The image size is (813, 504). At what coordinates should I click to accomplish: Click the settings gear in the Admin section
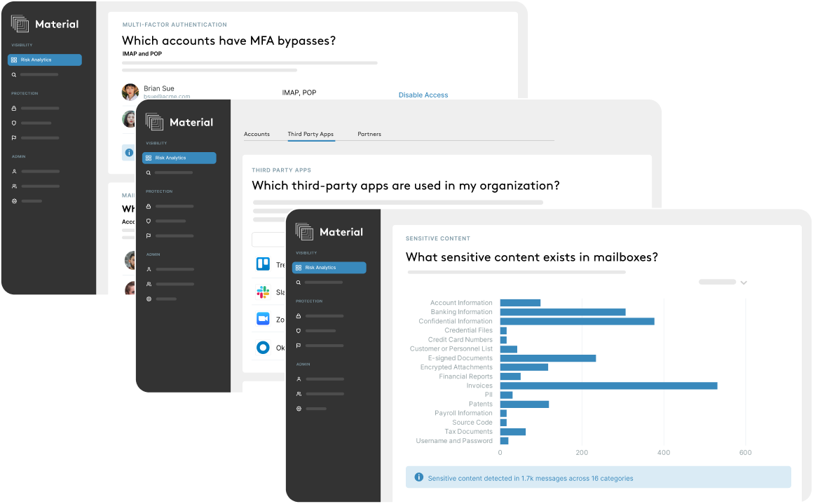[x=300, y=408]
